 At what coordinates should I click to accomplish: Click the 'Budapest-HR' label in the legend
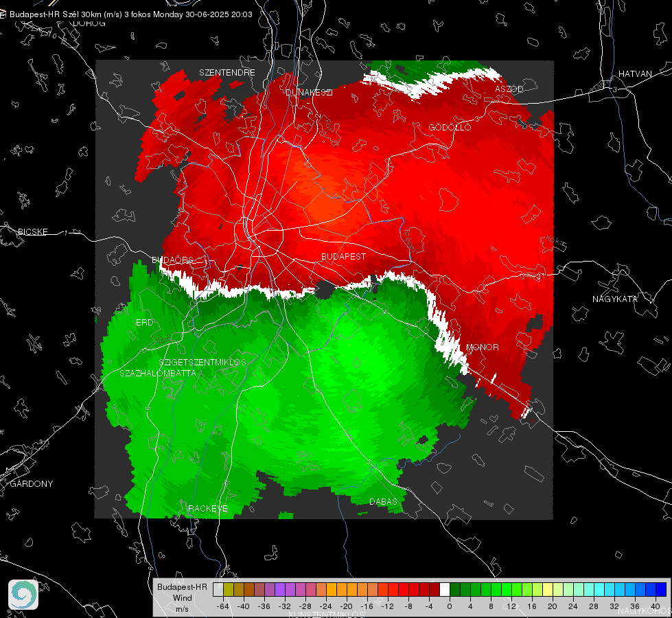click(182, 587)
